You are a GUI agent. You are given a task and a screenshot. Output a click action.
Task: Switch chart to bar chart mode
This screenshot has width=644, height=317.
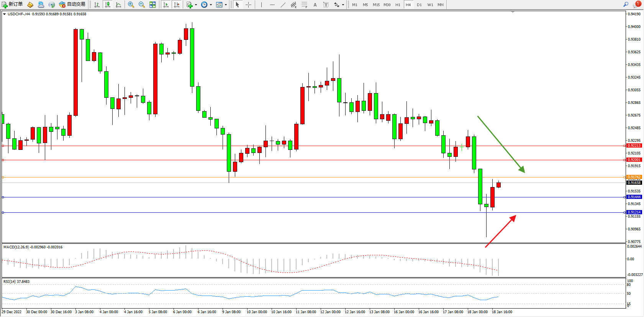tap(97, 5)
